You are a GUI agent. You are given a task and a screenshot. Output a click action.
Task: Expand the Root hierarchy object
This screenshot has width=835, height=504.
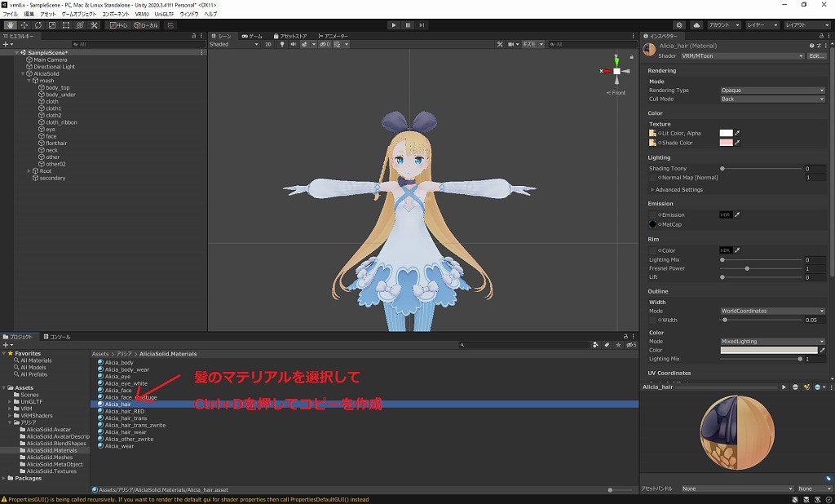click(x=29, y=171)
